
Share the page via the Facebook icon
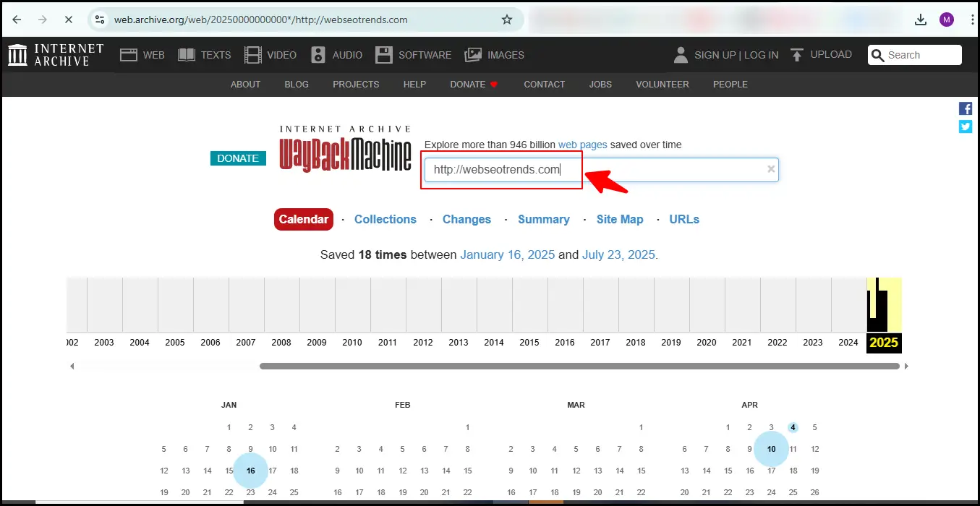tap(965, 108)
